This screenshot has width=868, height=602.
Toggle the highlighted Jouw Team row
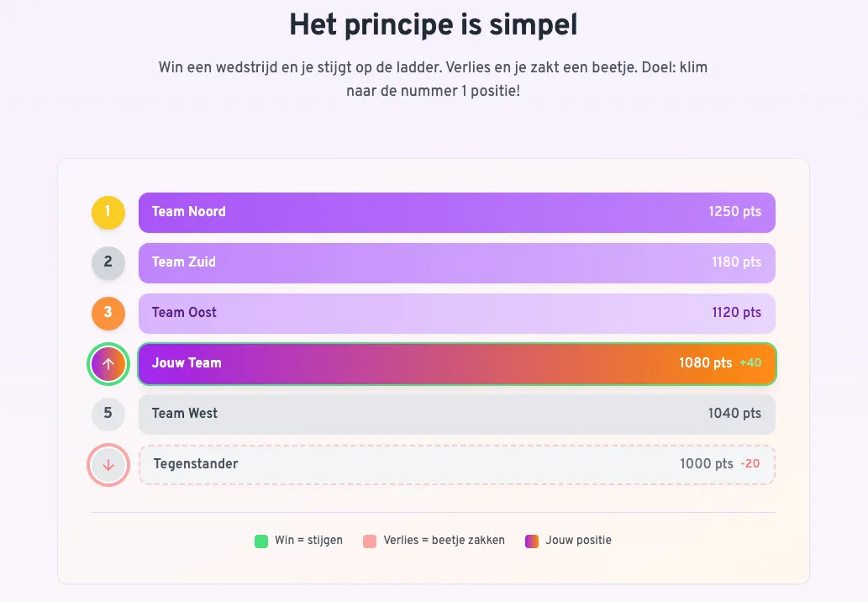pyautogui.click(x=456, y=363)
